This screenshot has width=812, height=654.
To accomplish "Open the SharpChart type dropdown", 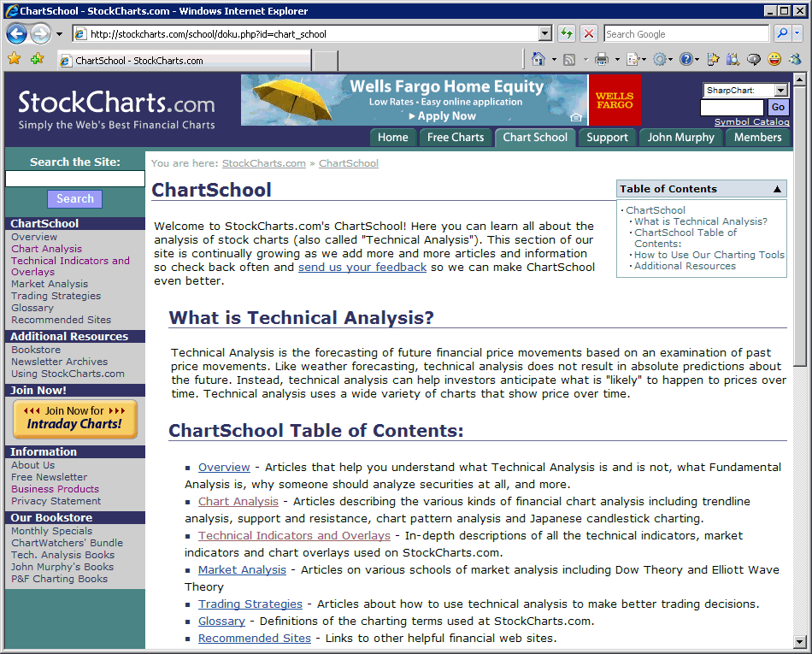I will (780, 91).
